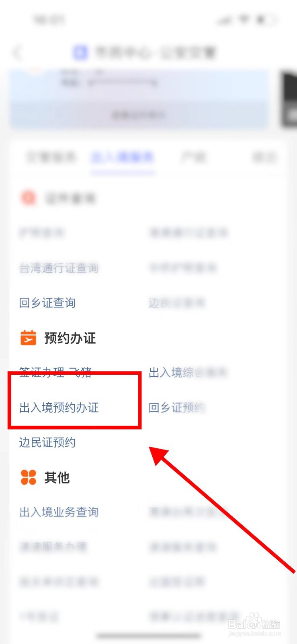Tap the orange four-dot 其他 icon
Image resolution: width=297 pixels, height=644 pixels.
coord(28,477)
